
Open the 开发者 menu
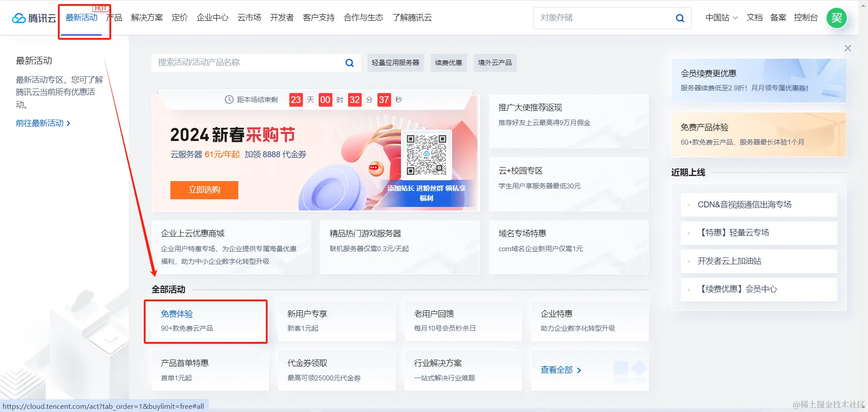282,18
